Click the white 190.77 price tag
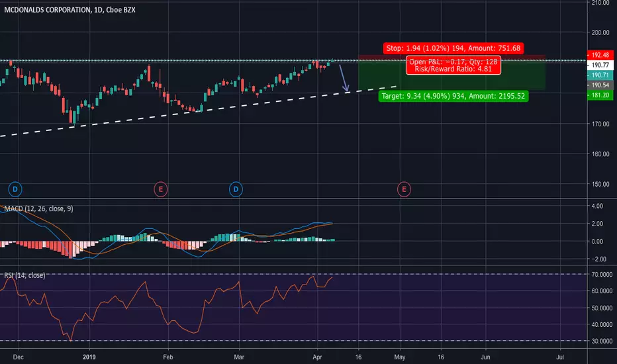 tap(600, 65)
